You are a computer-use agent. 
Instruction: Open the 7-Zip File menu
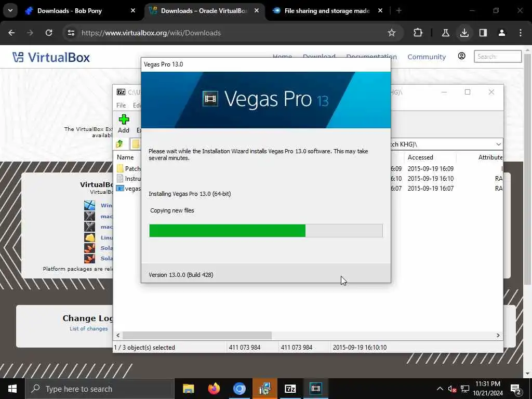[x=121, y=105]
